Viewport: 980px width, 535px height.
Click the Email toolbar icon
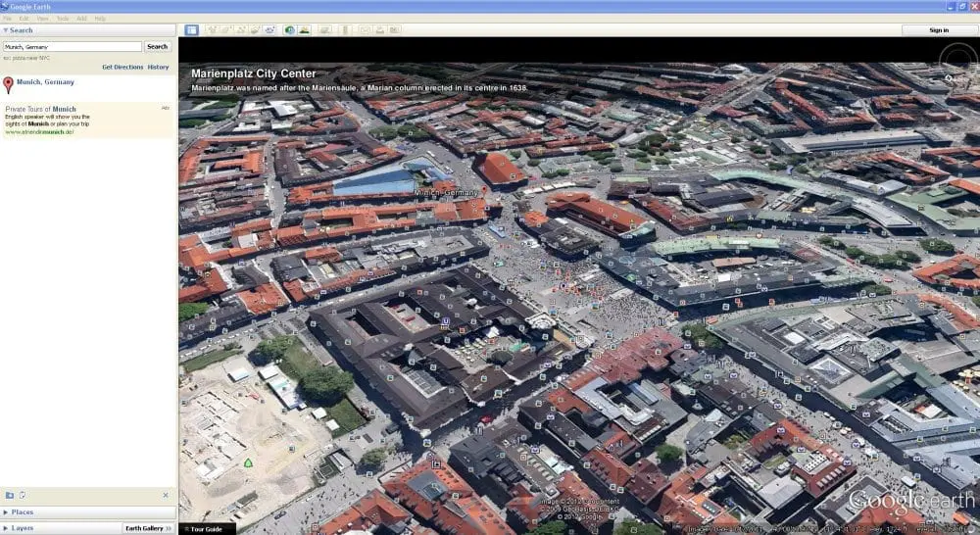365,30
